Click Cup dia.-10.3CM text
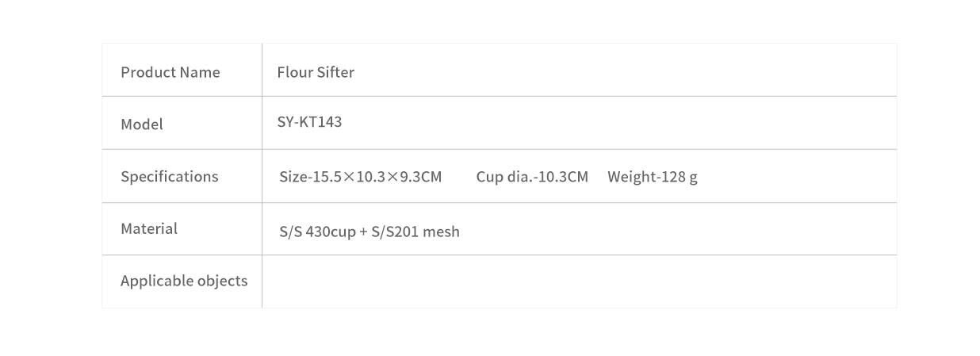Screen dimensions: 980x356 click(x=532, y=177)
